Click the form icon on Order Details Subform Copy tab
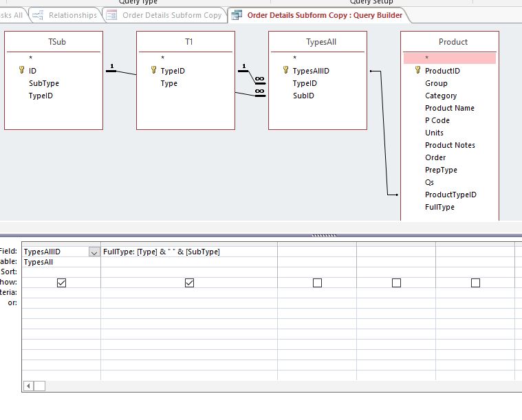Image resolution: width=522 pixels, height=420 pixels. click(x=111, y=15)
